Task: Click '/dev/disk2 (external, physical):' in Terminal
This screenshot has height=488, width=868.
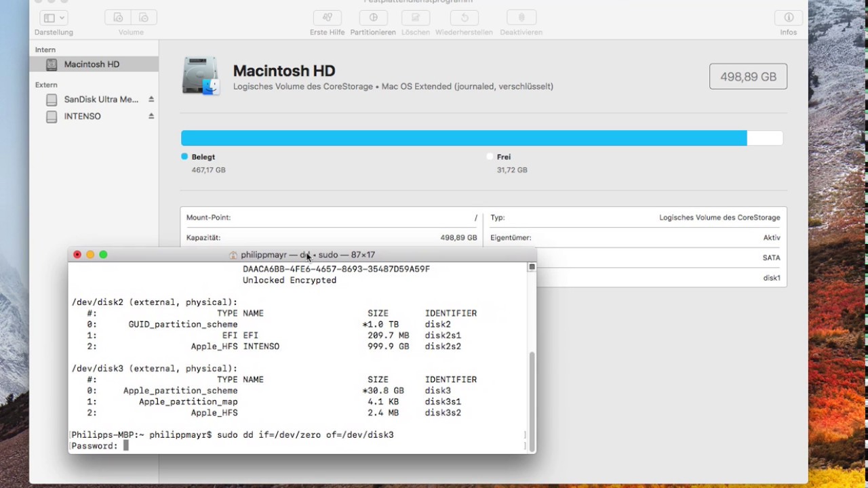Action: pos(155,302)
